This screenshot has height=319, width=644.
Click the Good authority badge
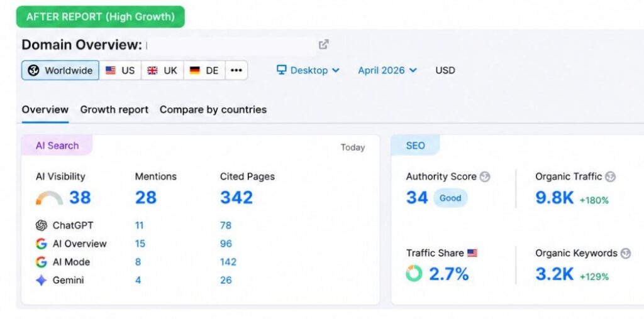450,198
